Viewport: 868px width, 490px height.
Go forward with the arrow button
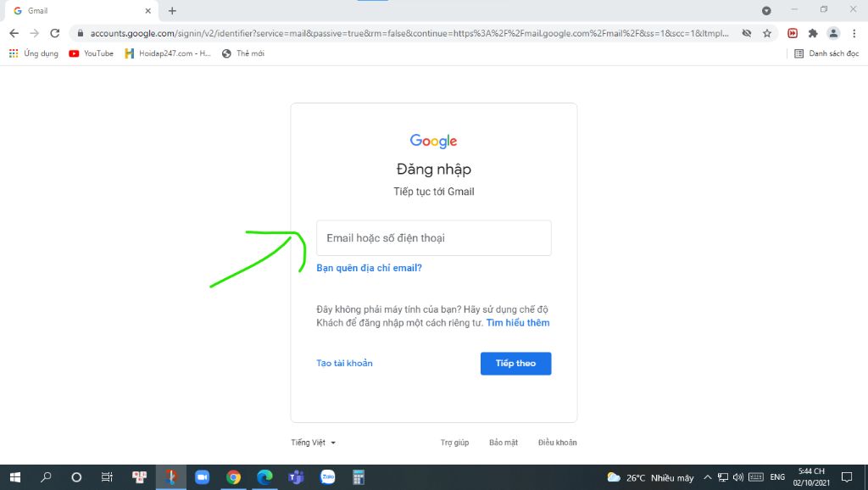34,33
